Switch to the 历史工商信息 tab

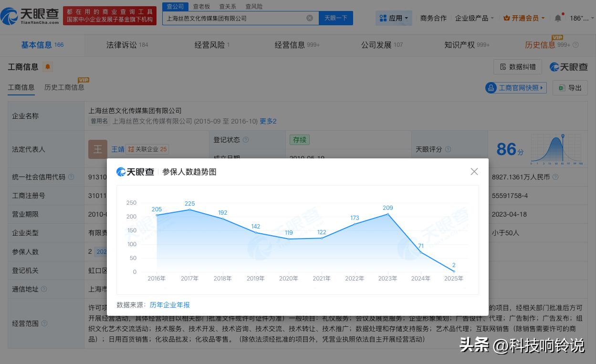pyautogui.click(x=64, y=87)
